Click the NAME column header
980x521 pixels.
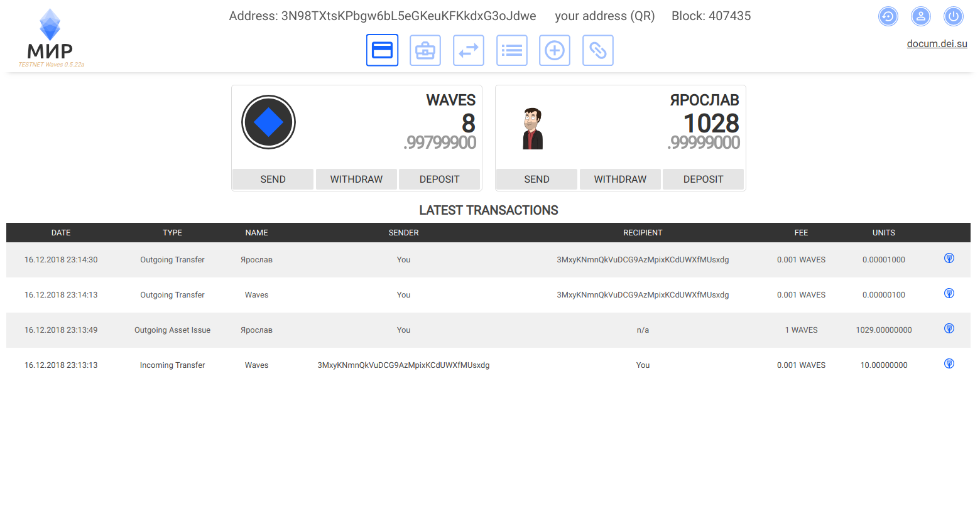point(256,233)
